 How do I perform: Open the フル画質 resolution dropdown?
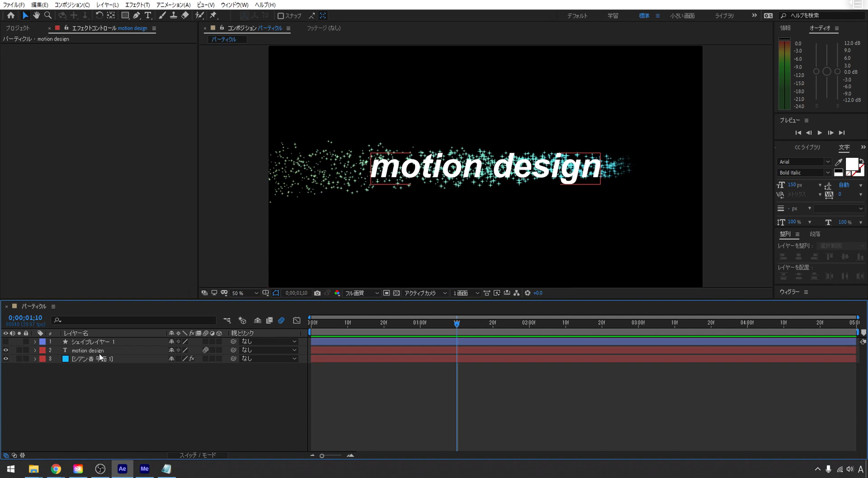[361, 293]
